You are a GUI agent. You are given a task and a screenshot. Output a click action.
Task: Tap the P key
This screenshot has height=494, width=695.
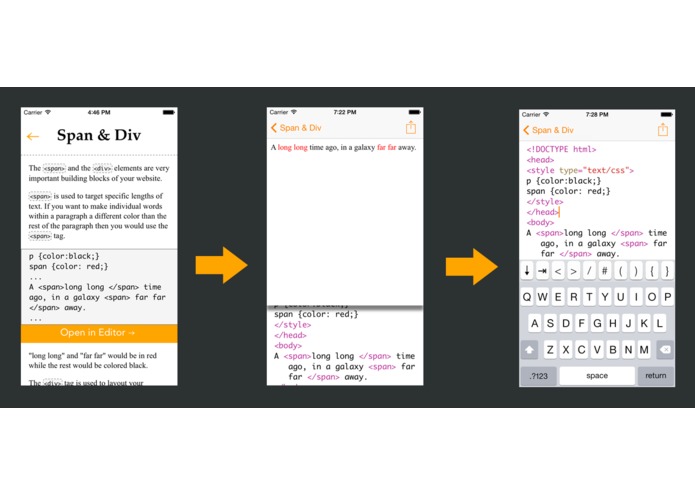[x=667, y=297]
